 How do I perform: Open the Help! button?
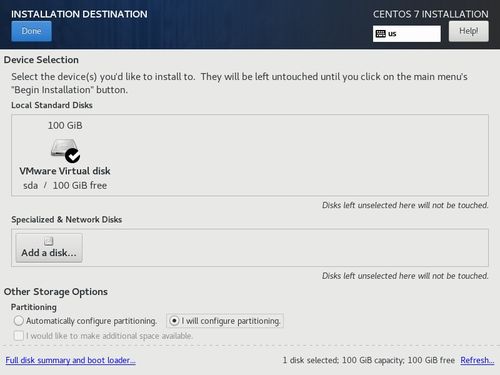click(x=469, y=31)
